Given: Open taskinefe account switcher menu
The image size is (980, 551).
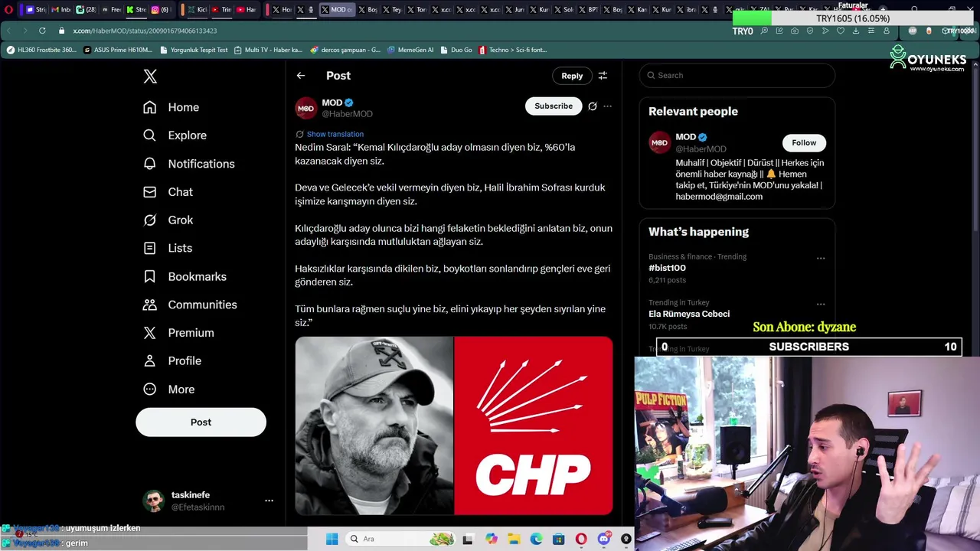Looking at the screenshot, I should pos(269,500).
